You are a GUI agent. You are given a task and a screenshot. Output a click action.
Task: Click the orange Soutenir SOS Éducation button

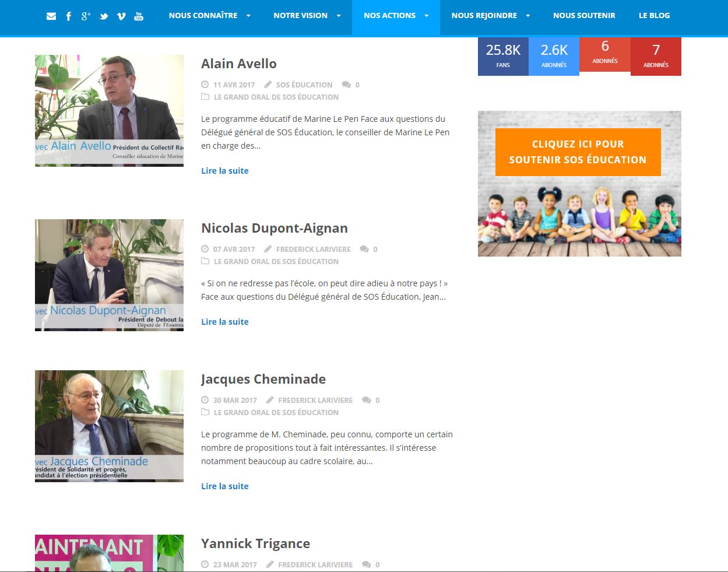578,152
